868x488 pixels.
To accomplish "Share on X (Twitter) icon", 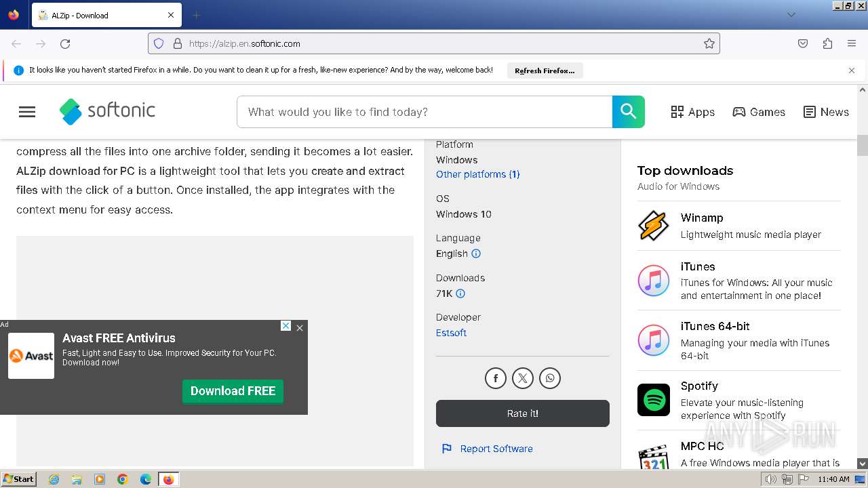I will coord(523,378).
